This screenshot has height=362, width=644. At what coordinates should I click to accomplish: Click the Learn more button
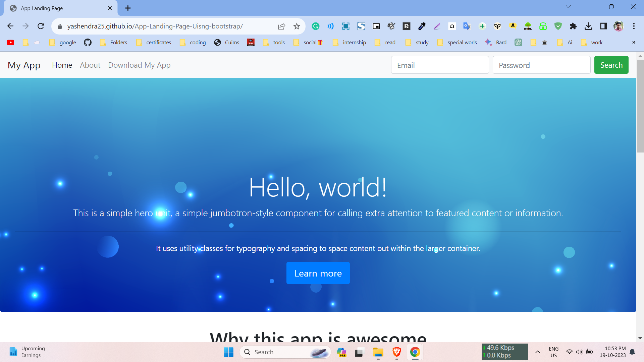pyautogui.click(x=318, y=273)
